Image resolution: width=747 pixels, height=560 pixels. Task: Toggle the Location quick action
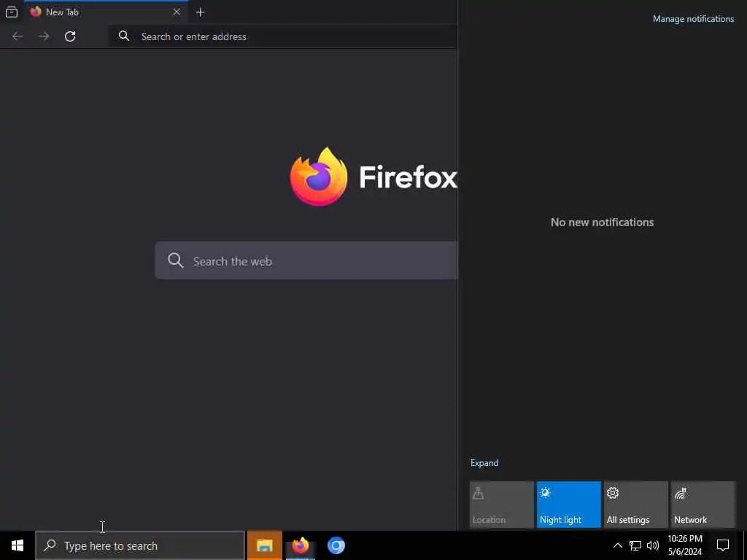502,505
